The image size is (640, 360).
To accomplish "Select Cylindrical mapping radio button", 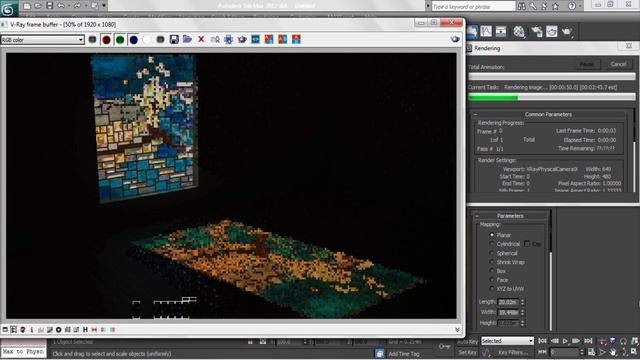I will pyautogui.click(x=492, y=244).
